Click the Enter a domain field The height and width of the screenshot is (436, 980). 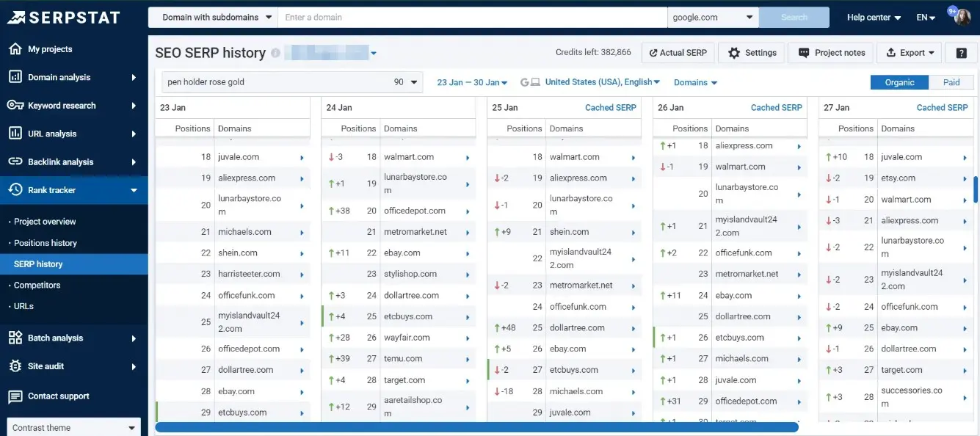click(x=472, y=17)
